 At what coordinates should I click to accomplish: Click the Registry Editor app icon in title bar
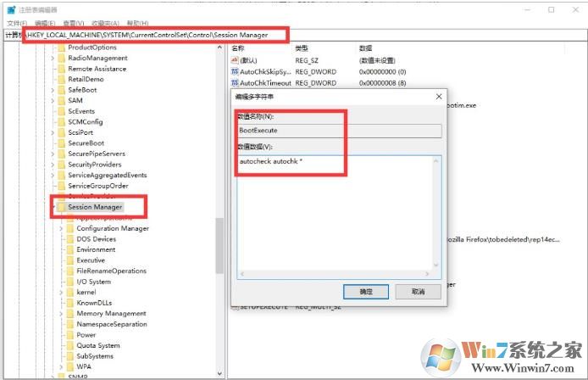click(x=11, y=10)
